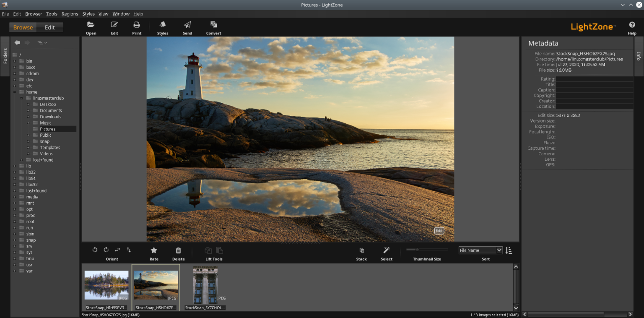The width and height of the screenshot is (644, 318).
Task: Collapse the linuxmasterclub folder node
Action: 21,98
